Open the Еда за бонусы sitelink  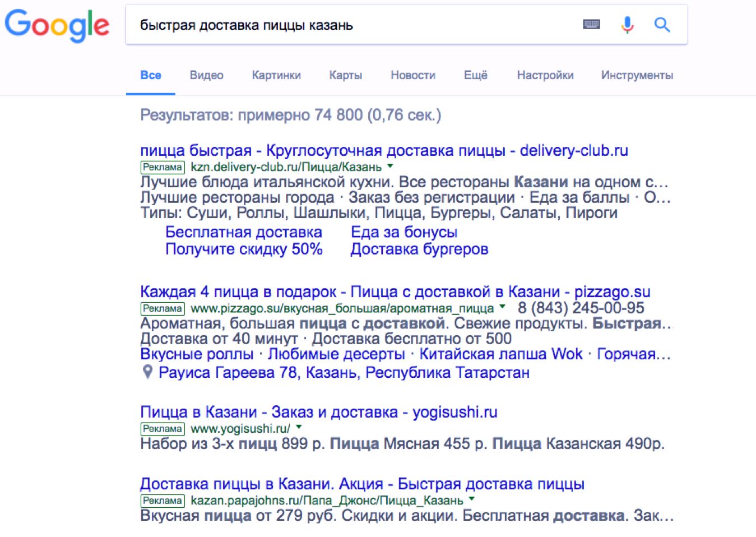point(404,232)
